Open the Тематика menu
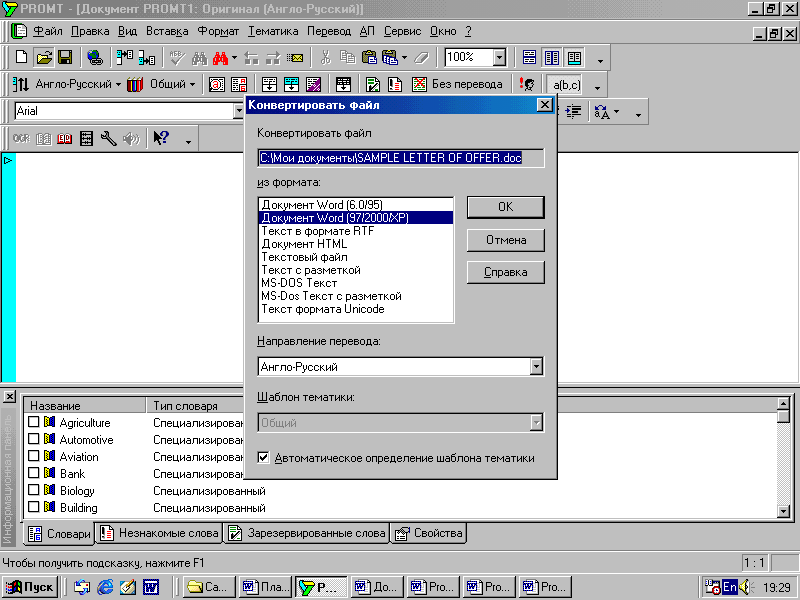 click(x=273, y=31)
